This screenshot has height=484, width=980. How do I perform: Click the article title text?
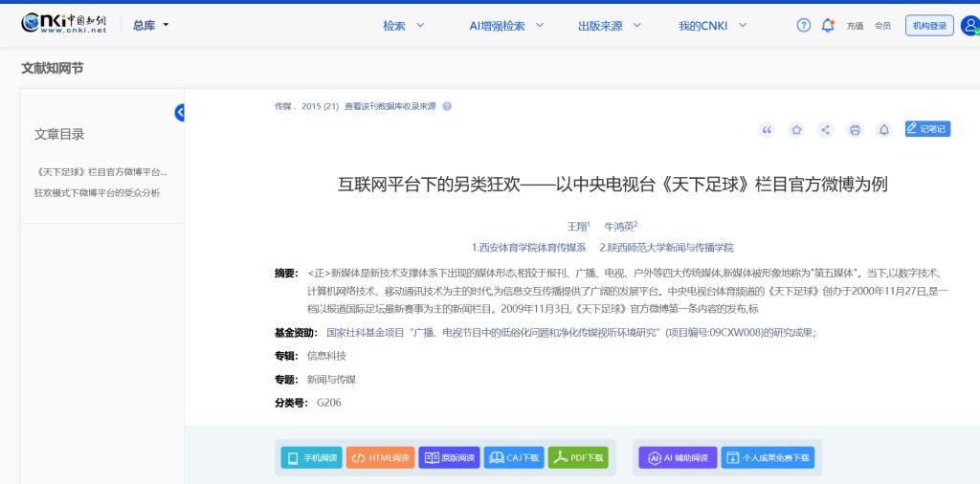click(612, 185)
